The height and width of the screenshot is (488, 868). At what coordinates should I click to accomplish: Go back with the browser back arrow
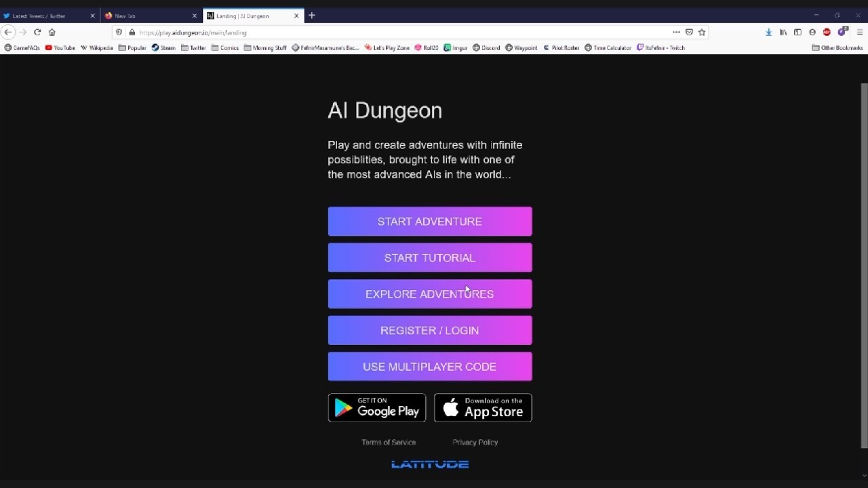click(x=8, y=32)
